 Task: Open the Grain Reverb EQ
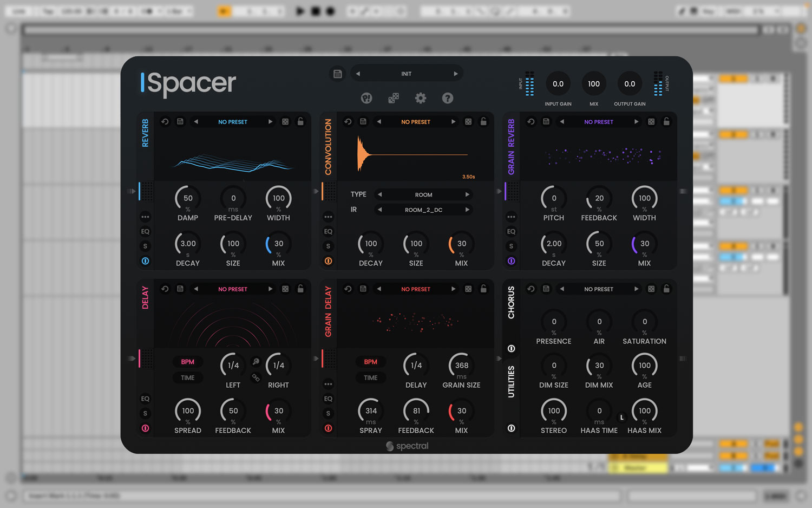[511, 231]
